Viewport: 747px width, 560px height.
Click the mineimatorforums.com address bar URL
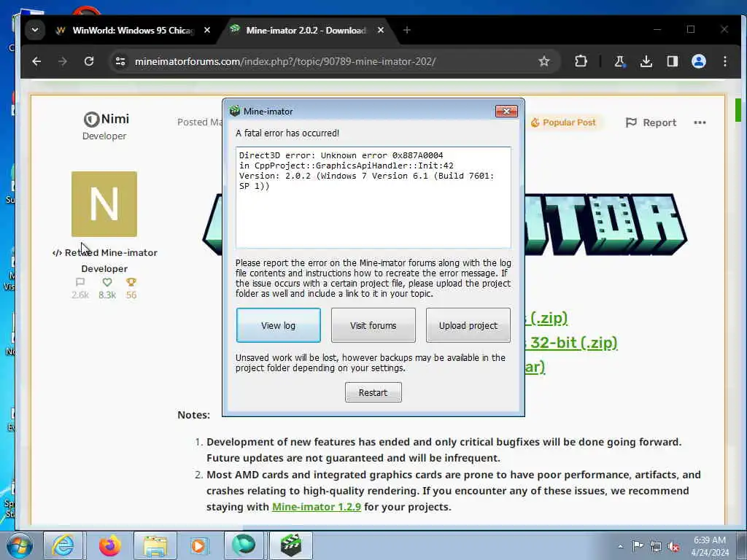click(x=285, y=61)
